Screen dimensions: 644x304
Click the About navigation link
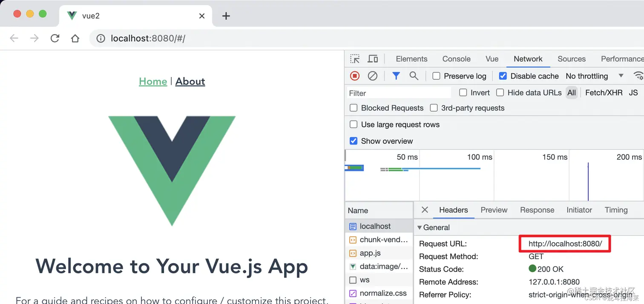click(190, 81)
